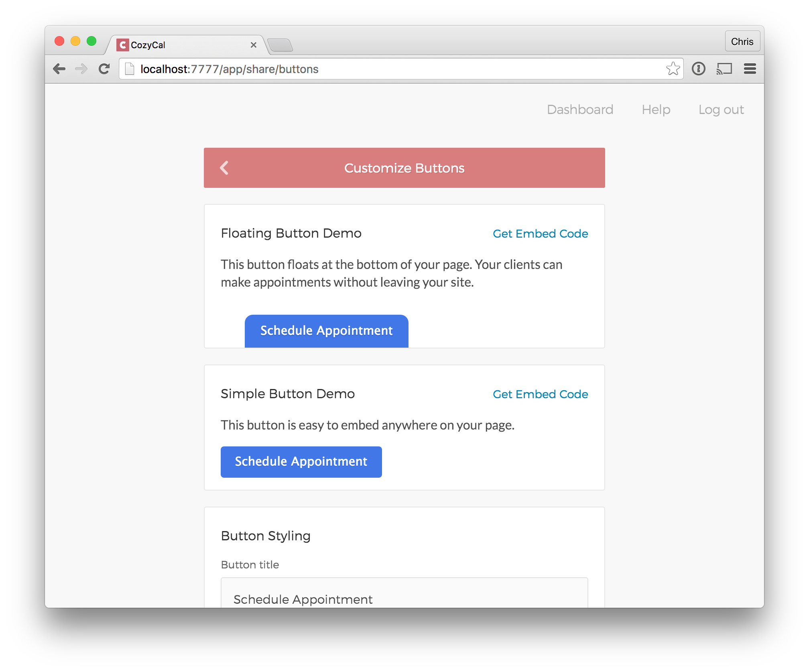Click the floating Schedule Appointment button
Screen dimensions: 809x672
[327, 331]
